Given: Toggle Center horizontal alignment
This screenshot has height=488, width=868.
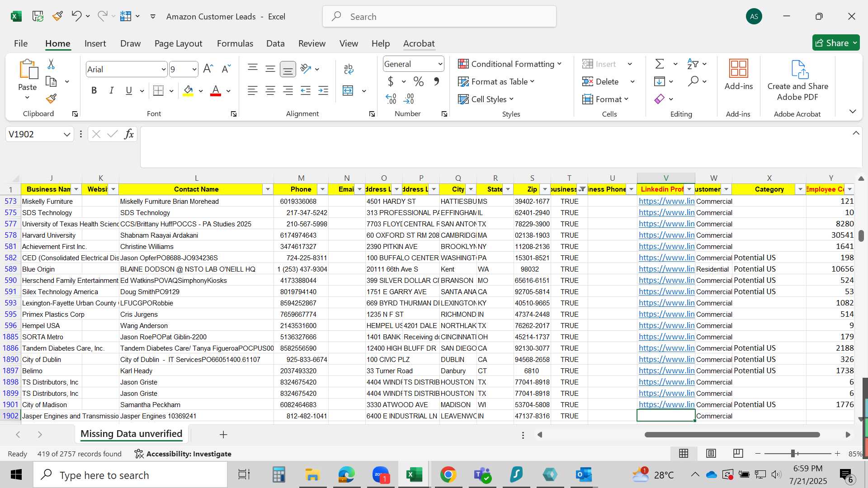Looking at the screenshot, I should (270, 91).
